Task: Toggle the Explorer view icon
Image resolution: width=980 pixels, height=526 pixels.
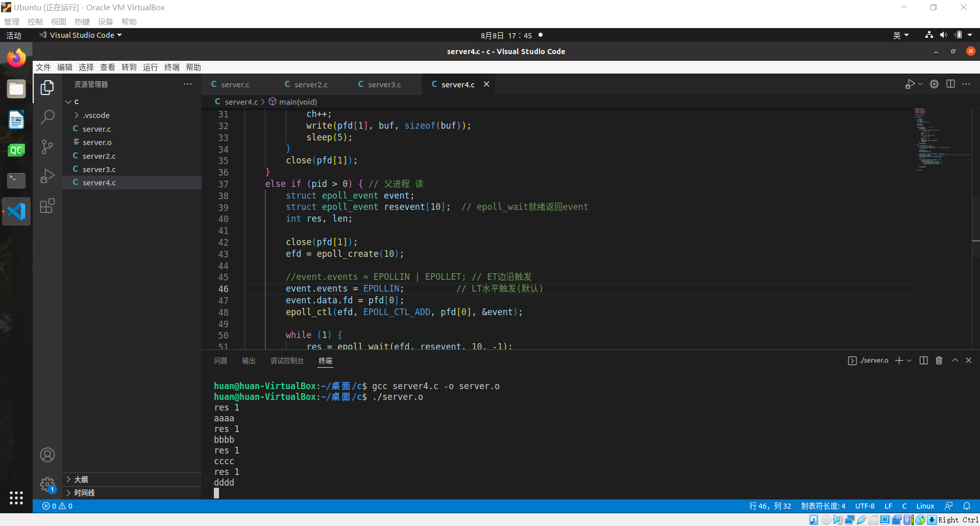Action: (x=47, y=88)
